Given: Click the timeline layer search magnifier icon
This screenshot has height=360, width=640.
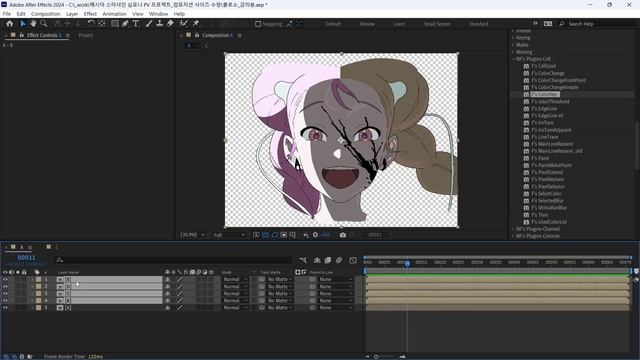Looking at the screenshot, I should pos(59,260).
